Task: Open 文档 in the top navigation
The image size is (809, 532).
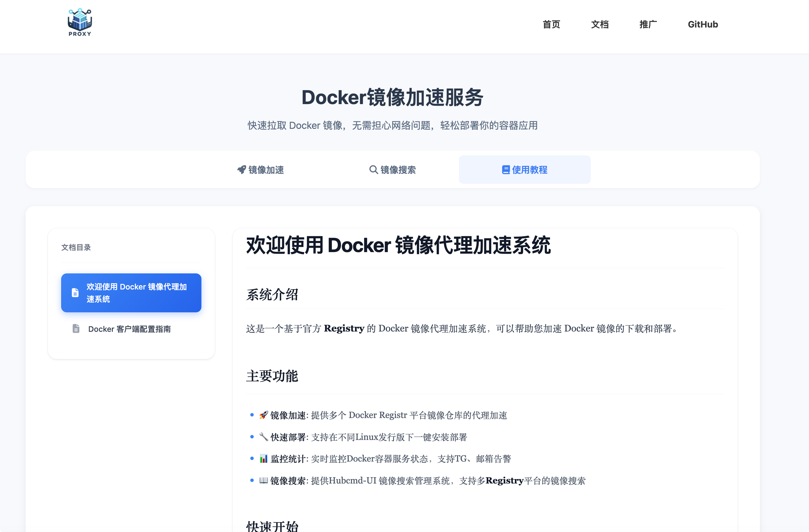Action: [x=599, y=24]
